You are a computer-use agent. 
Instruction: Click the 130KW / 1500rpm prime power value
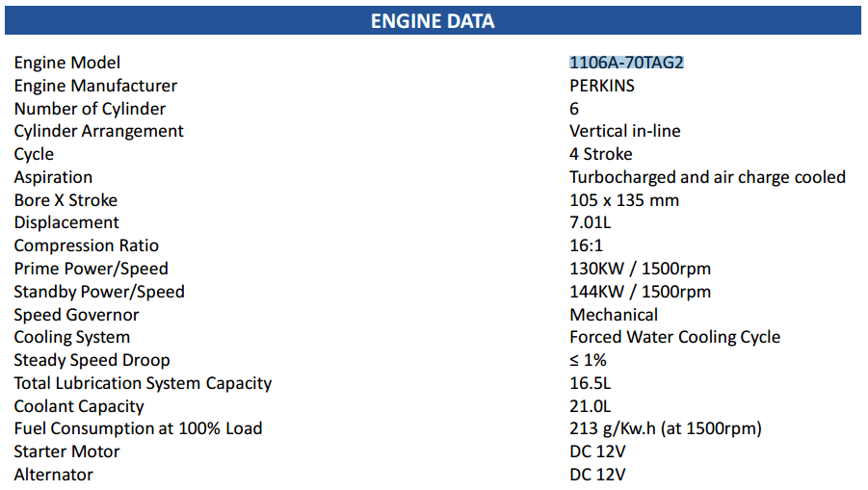(640, 269)
